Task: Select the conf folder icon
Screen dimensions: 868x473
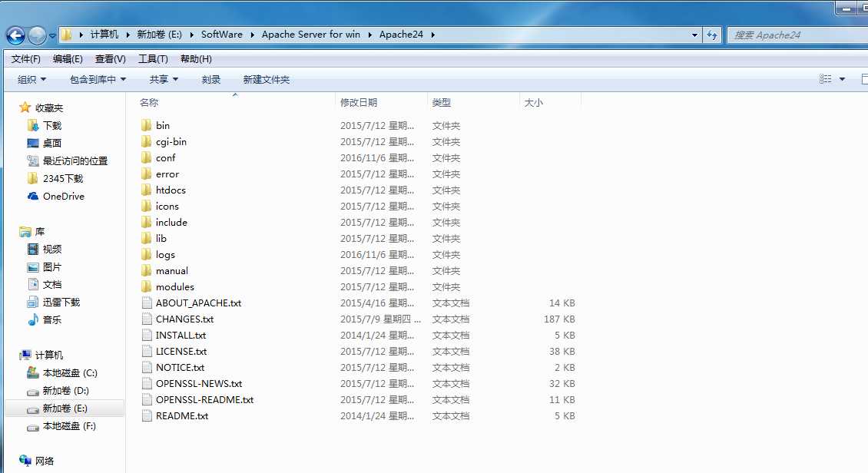Action: 146,157
